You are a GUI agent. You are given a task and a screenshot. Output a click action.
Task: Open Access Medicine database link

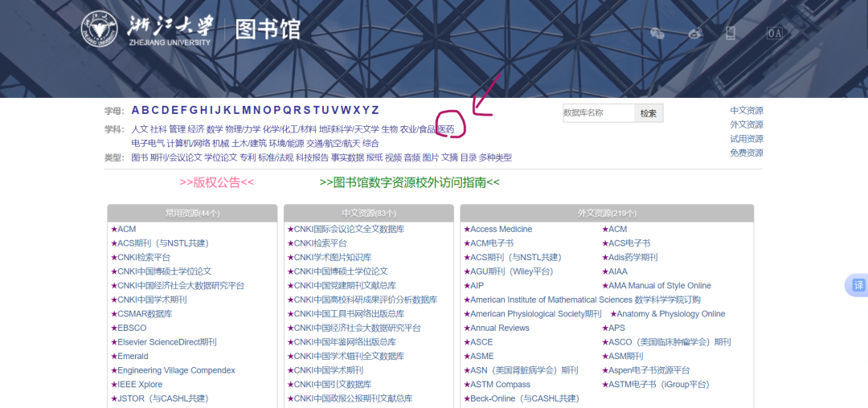coord(501,230)
